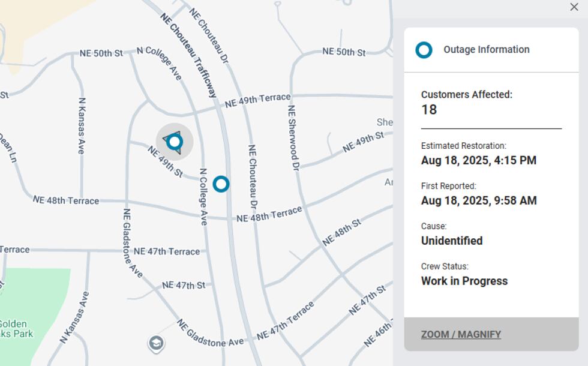Screen dimensions: 588x366
Task: Click the Work in Progress crew status
Action: point(463,281)
